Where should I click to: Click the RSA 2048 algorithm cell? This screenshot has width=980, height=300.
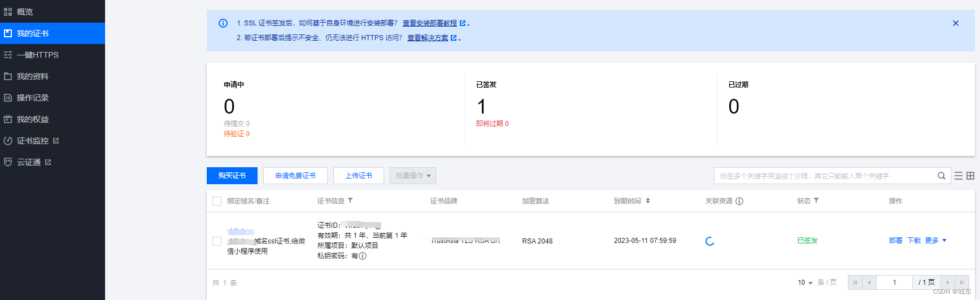537,241
